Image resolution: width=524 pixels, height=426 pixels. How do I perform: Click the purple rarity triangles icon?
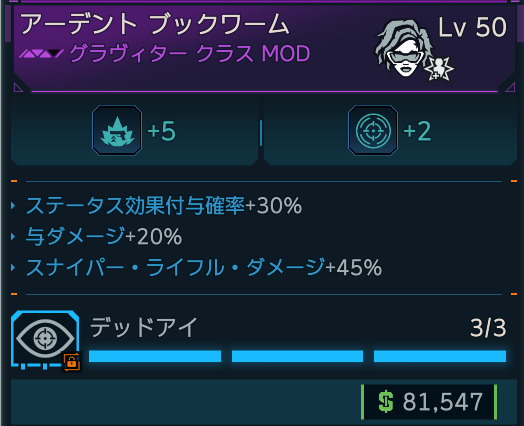[x=41, y=53]
